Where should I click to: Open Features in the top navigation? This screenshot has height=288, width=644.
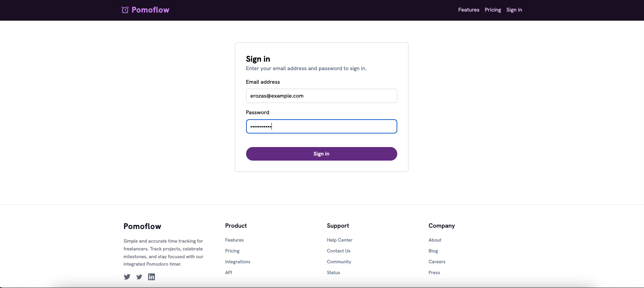pos(468,10)
